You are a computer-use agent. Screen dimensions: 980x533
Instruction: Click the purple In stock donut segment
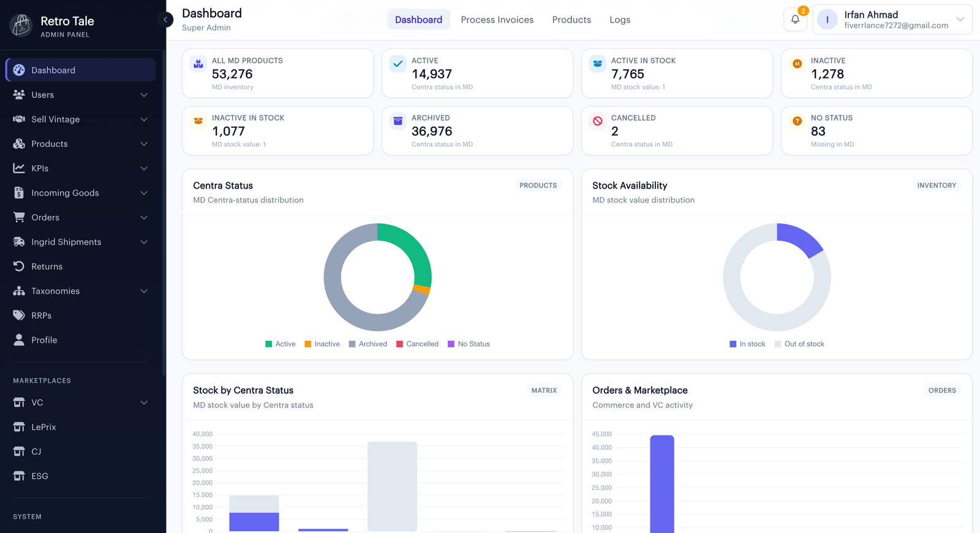(x=799, y=238)
